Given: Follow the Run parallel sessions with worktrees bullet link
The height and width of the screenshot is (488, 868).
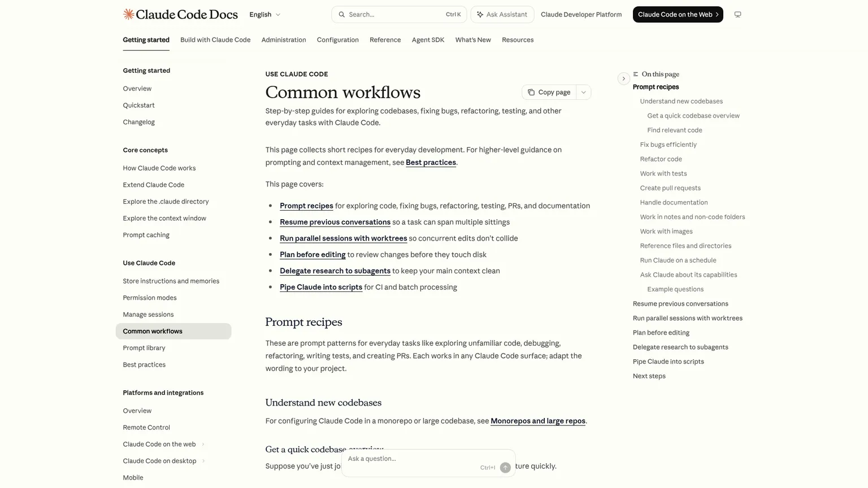Looking at the screenshot, I should point(344,238).
